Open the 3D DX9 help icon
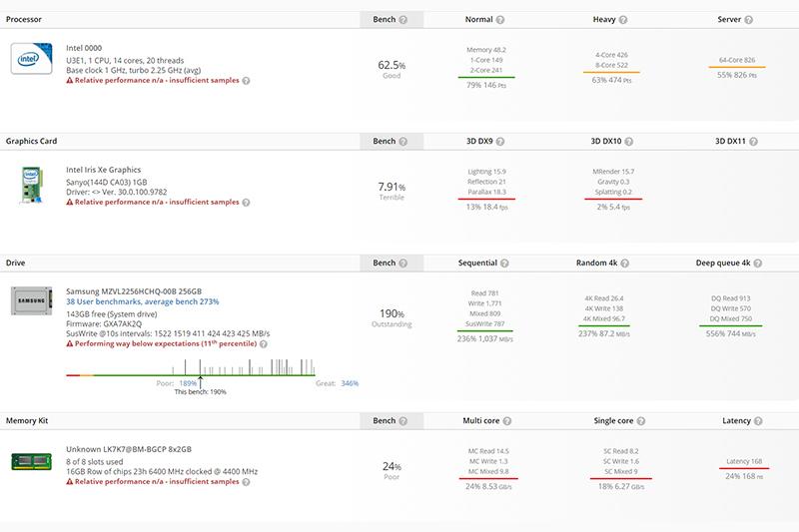 pos(509,142)
